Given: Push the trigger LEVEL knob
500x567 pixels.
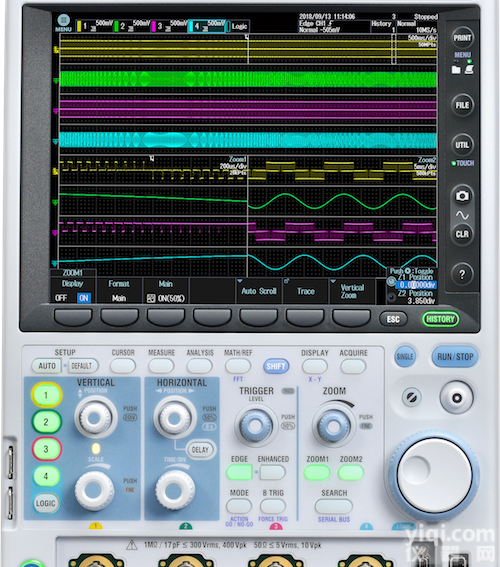Looking at the screenshot, I should pyautogui.click(x=256, y=426).
